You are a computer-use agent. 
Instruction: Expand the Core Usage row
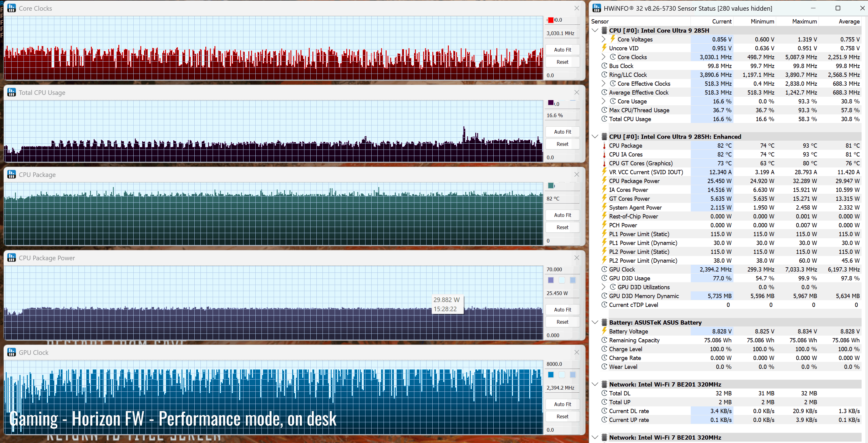pyautogui.click(x=603, y=101)
